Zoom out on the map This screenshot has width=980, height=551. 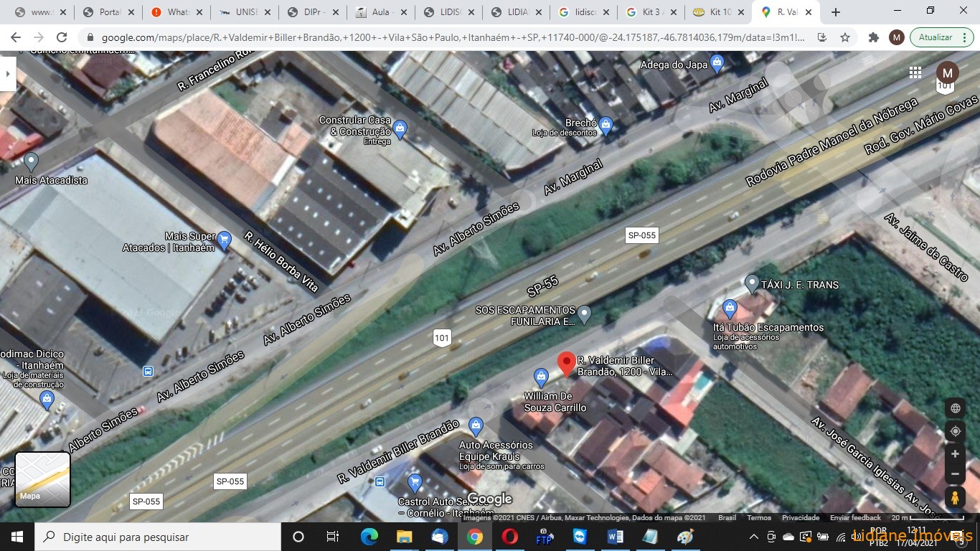955,474
